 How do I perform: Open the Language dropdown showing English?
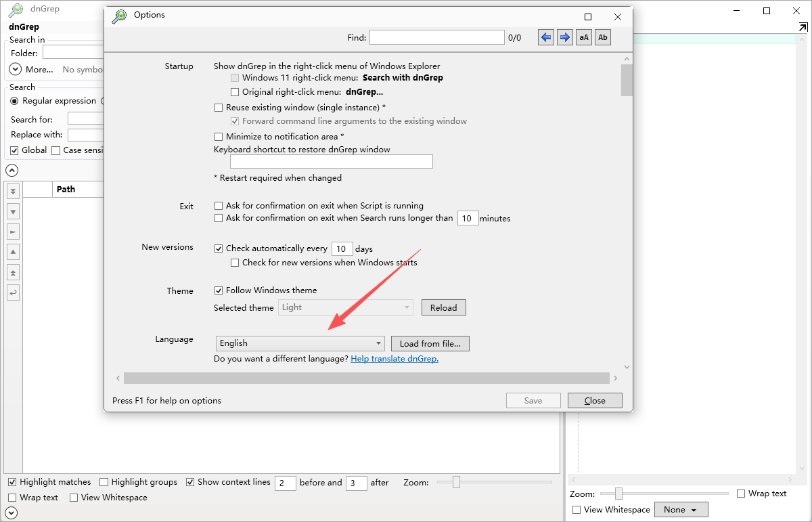tap(300, 343)
